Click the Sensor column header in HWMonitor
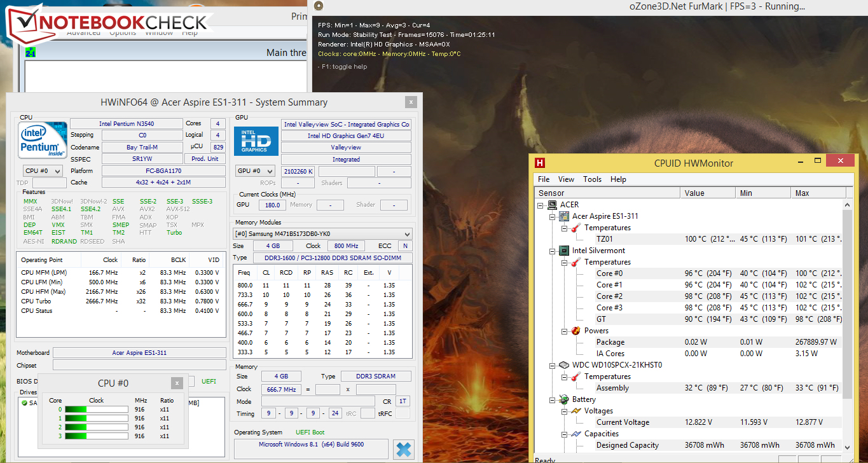868x463 pixels. 607,193
